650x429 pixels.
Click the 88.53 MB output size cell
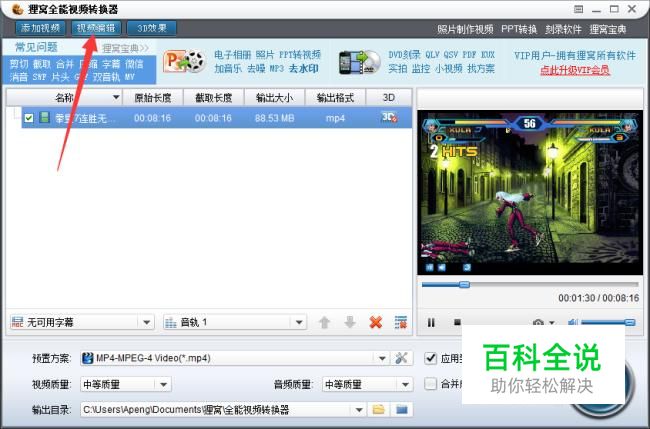pyautogui.click(x=274, y=118)
